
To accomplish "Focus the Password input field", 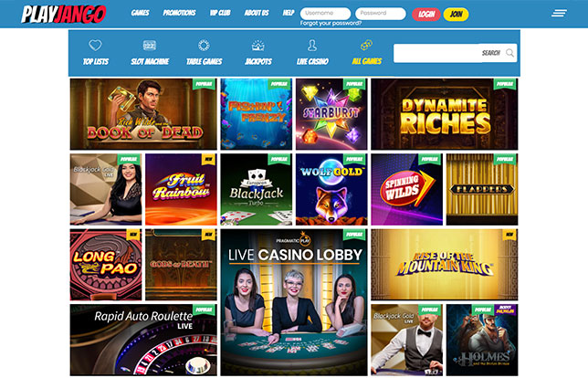I will [380, 14].
